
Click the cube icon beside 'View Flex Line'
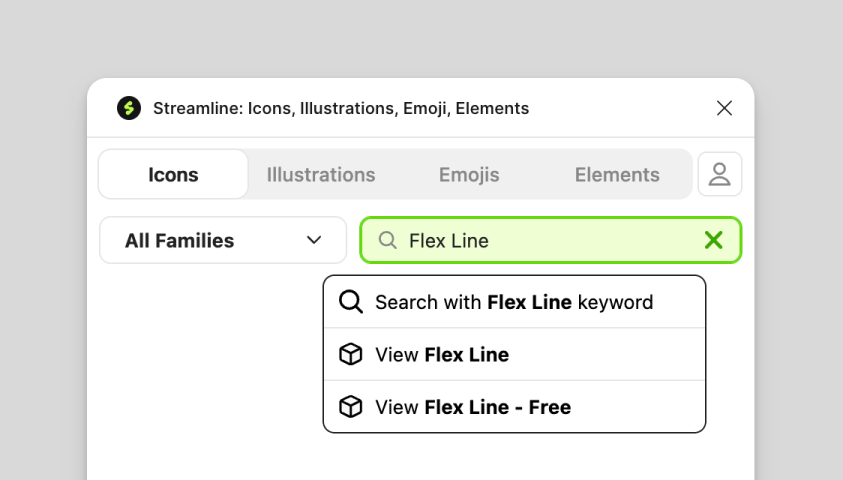pyautogui.click(x=350, y=355)
